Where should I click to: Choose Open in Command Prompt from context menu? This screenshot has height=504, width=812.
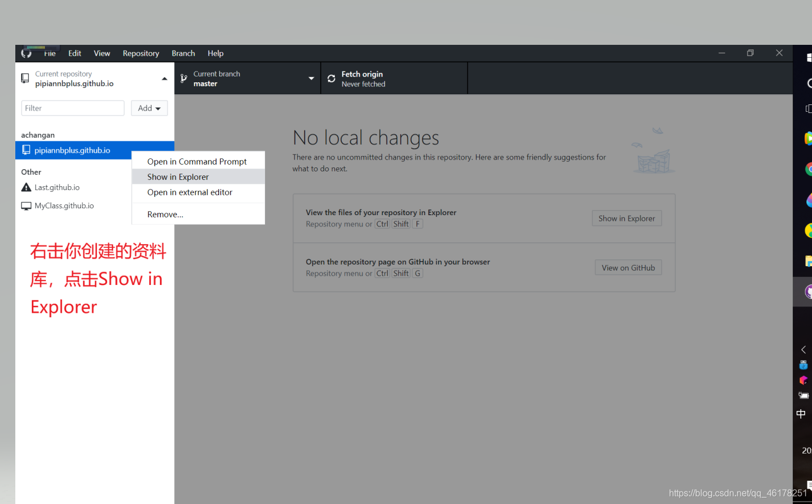tap(198, 162)
